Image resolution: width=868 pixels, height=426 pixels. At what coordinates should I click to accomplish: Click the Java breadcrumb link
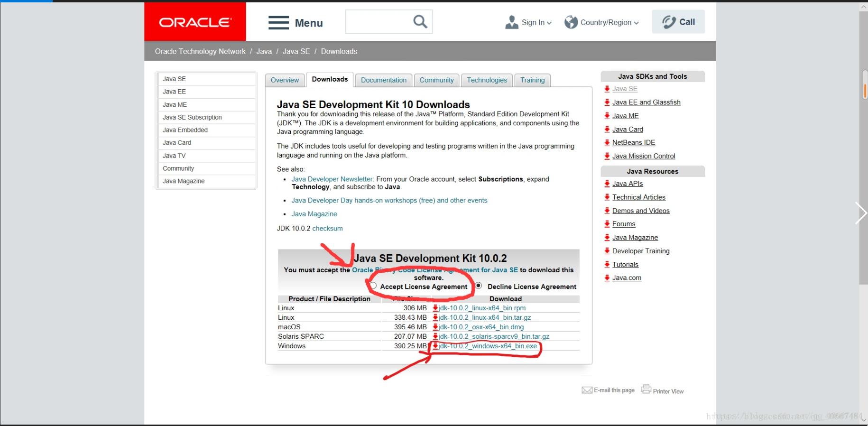tap(264, 51)
